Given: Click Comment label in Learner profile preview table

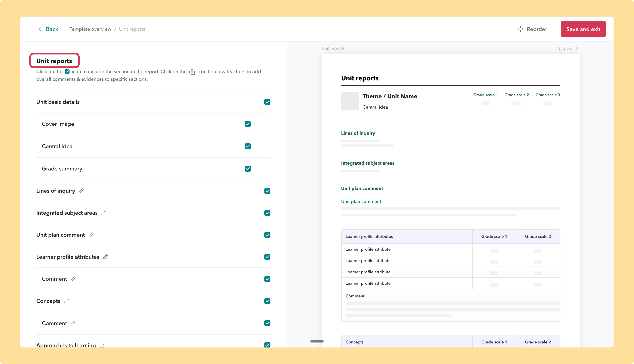Looking at the screenshot, I should pos(355,296).
